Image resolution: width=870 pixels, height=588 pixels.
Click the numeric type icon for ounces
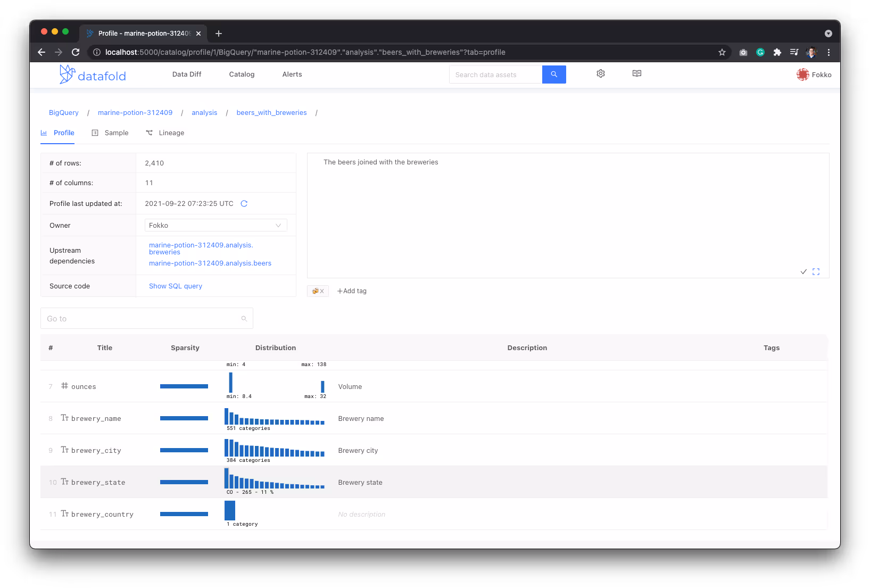pyautogui.click(x=64, y=386)
